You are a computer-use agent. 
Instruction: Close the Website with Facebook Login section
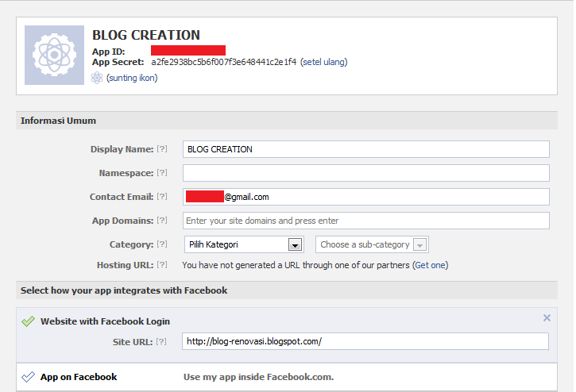(x=547, y=318)
